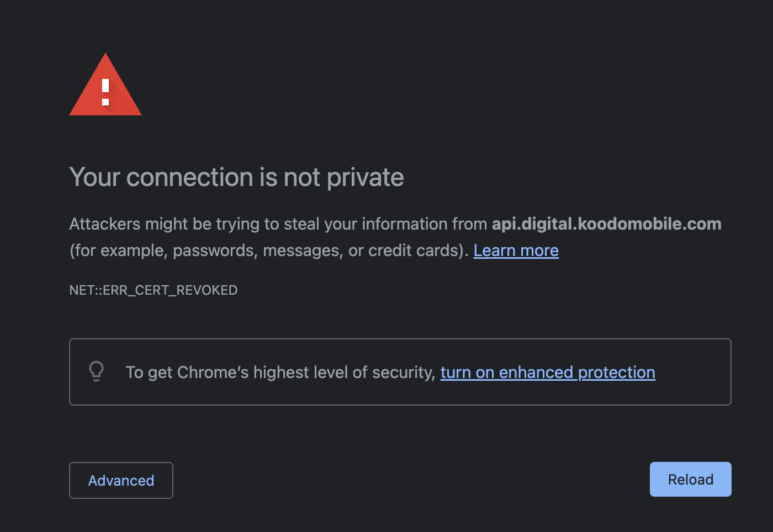Click the Your connection is not private heading
The image size is (773, 532).
coord(236,177)
